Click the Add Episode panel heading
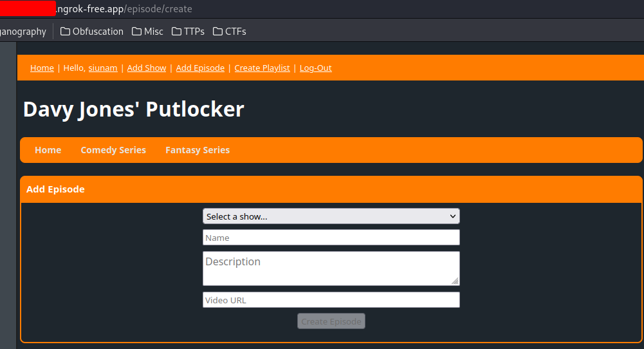Screen dimensions: 644x349 (x=55, y=189)
